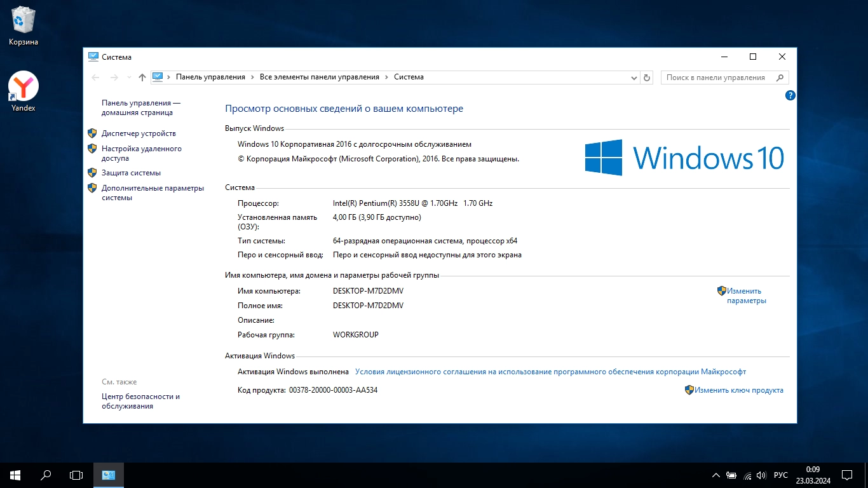The height and width of the screenshot is (488, 868).
Task: Minimize the Система window
Action: [x=724, y=57]
